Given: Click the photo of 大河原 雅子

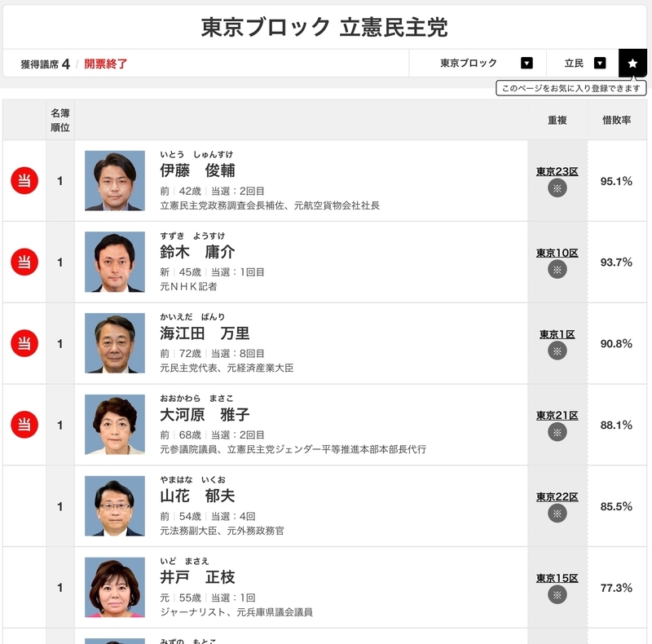Looking at the screenshot, I should pos(115,425).
